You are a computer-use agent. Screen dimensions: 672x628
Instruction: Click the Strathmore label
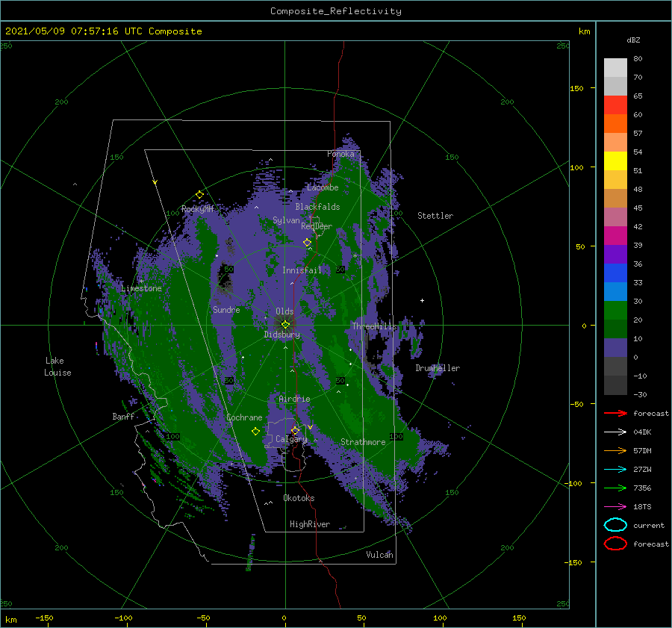(x=363, y=442)
